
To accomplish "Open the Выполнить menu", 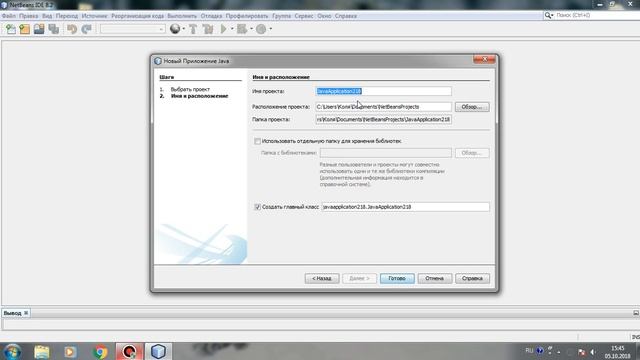I will (182, 16).
